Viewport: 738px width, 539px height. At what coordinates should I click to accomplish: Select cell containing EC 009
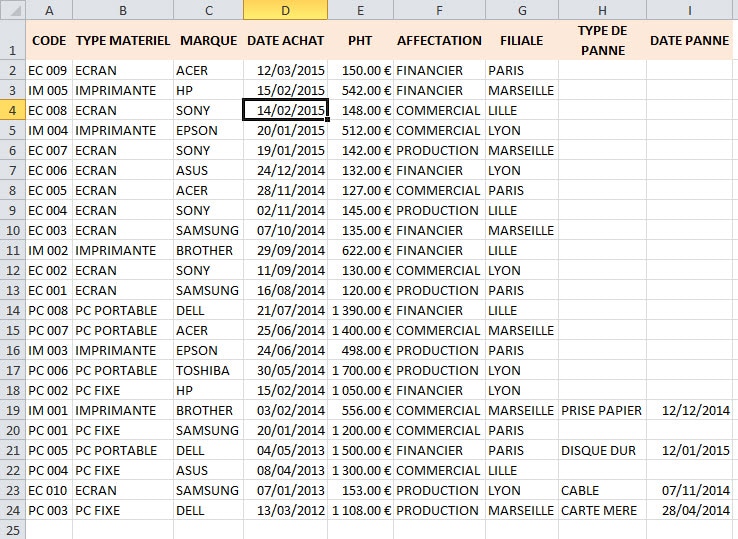(x=49, y=70)
